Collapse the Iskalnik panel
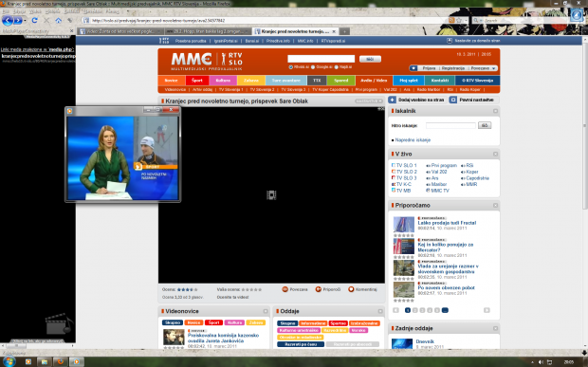Viewport: 588px width, 367px height. tap(495, 111)
